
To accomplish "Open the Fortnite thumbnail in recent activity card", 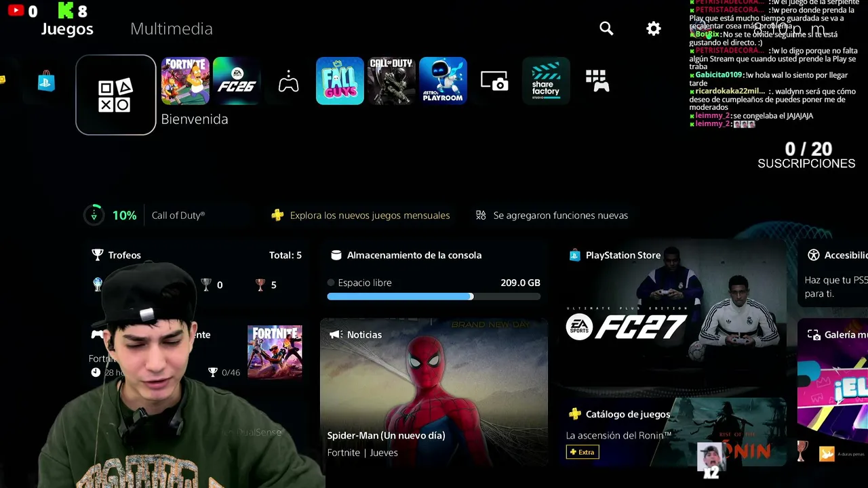I will 275,351.
